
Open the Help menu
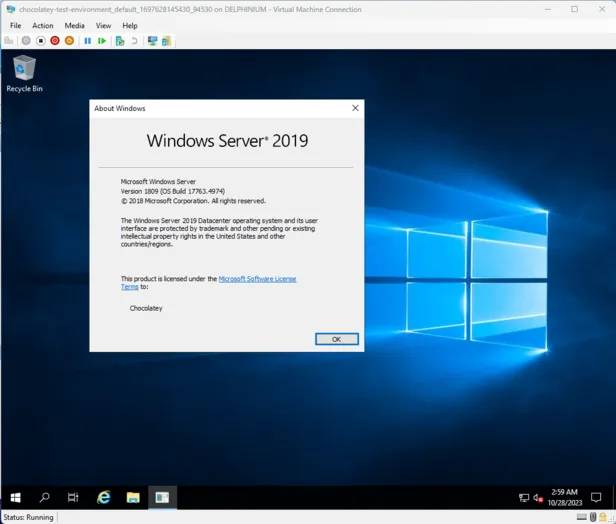pyautogui.click(x=130, y=26)
